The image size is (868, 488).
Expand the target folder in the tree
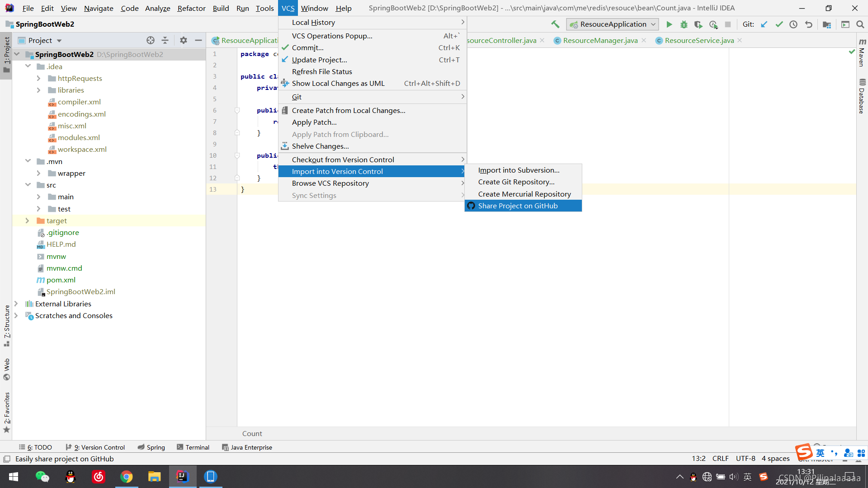pyautogui.click(x=27, y=221)
